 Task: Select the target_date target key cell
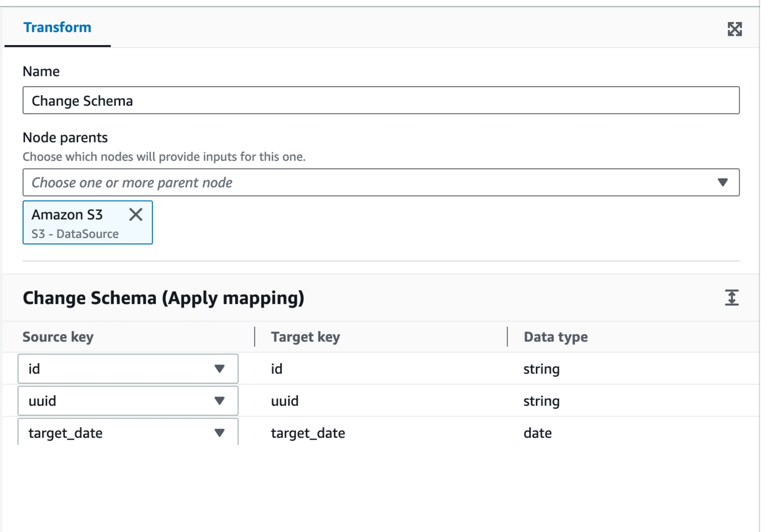[x=308, y=433]
